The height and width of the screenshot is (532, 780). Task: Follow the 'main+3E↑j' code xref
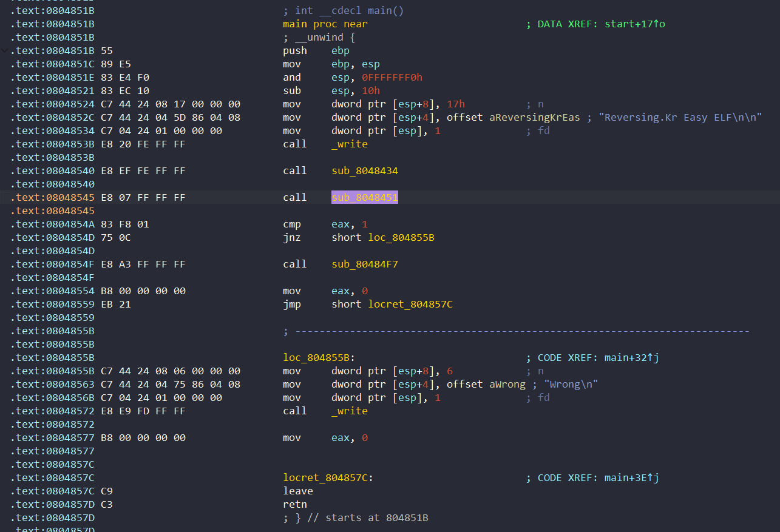tap(632, 477)
